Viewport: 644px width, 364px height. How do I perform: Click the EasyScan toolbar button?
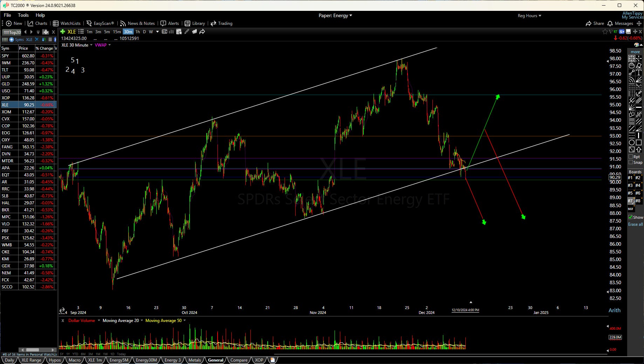coord(100,23)
